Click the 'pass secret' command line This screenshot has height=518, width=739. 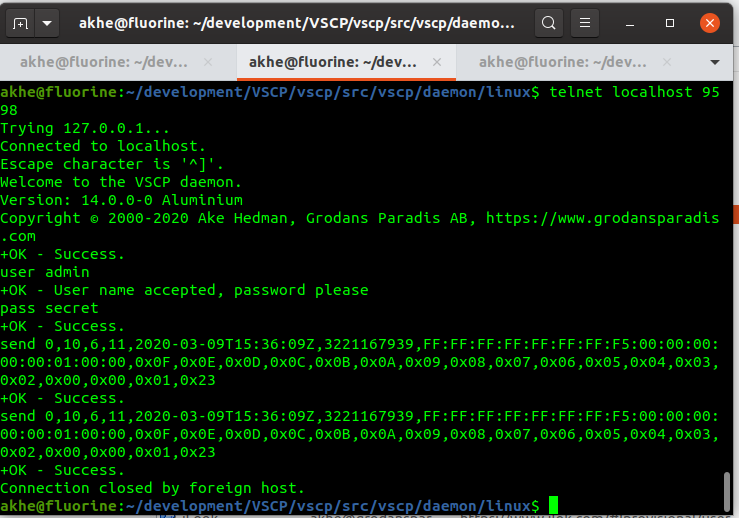[x=49, y=308]
